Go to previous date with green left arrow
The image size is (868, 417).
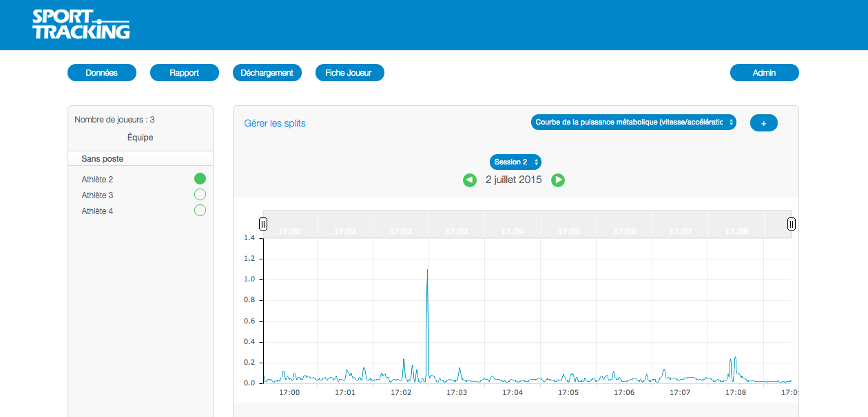pos(470,180)
